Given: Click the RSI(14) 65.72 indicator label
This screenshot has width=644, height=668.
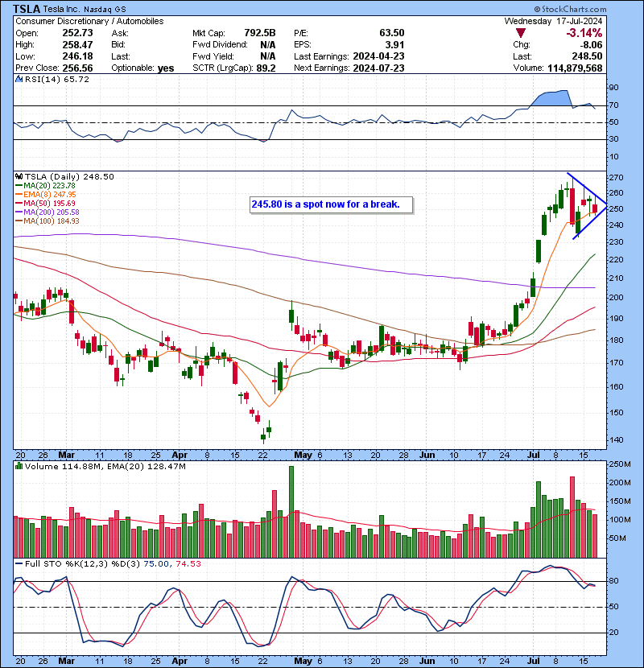Looking at the screenshot, I should (x=57, y=79).
